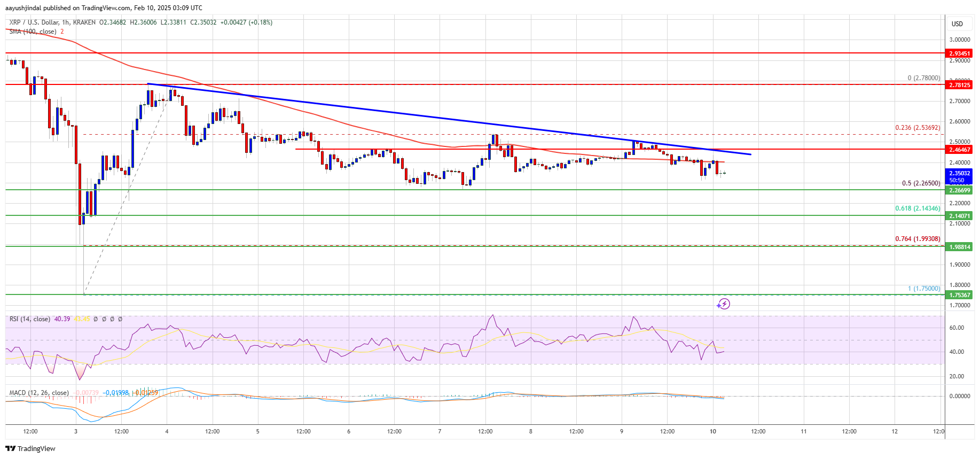Screen dimensions: 980x458
Task: Click the red 2.46467 price tag
Action: (x=959, y=150)
